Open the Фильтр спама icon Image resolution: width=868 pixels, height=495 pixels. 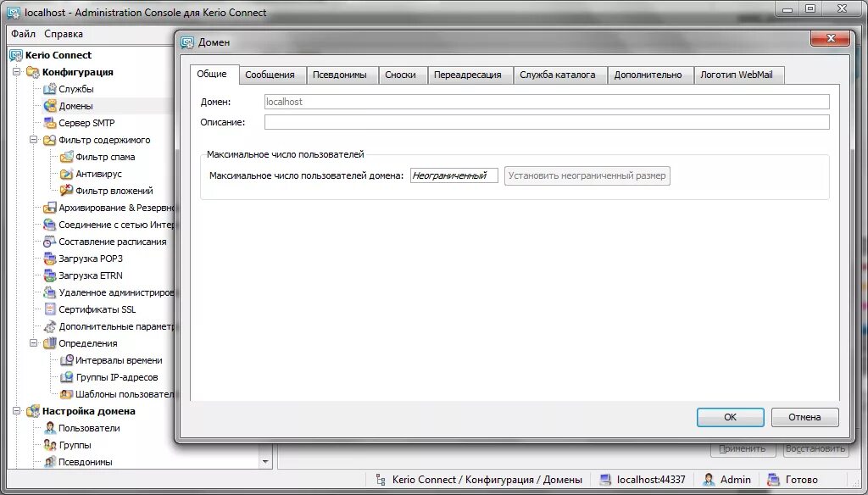66,157
